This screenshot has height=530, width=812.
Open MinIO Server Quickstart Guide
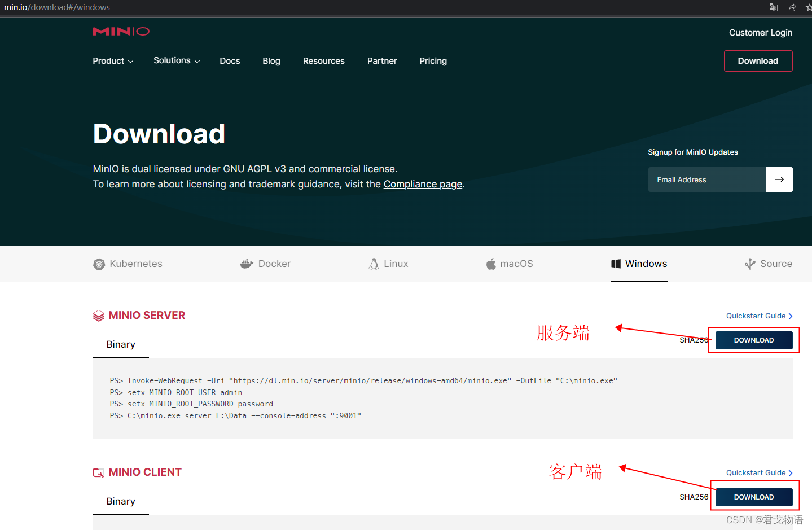point(760,316)
